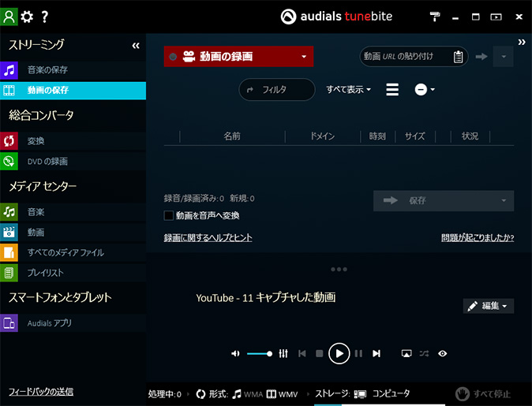Image resolution: width=532 pixels, height=406 pixels.
Task: Click the WMA audio format setting
Action: coord(248,394)
